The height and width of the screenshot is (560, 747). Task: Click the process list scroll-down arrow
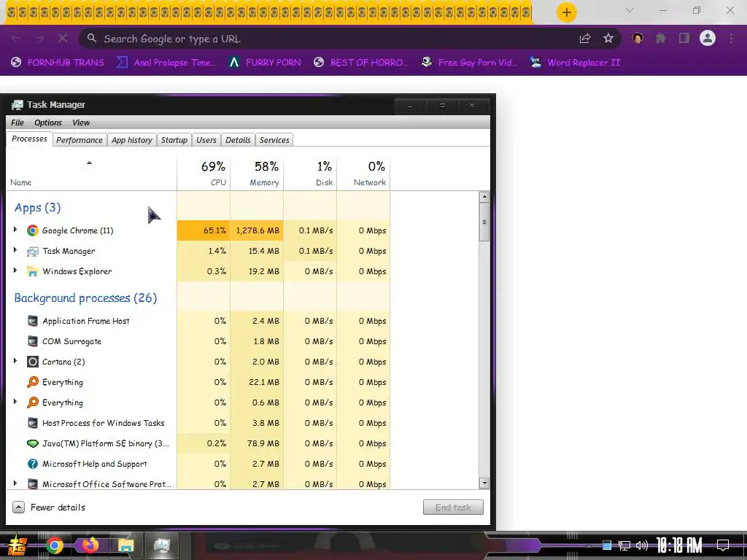click(484, 483)
